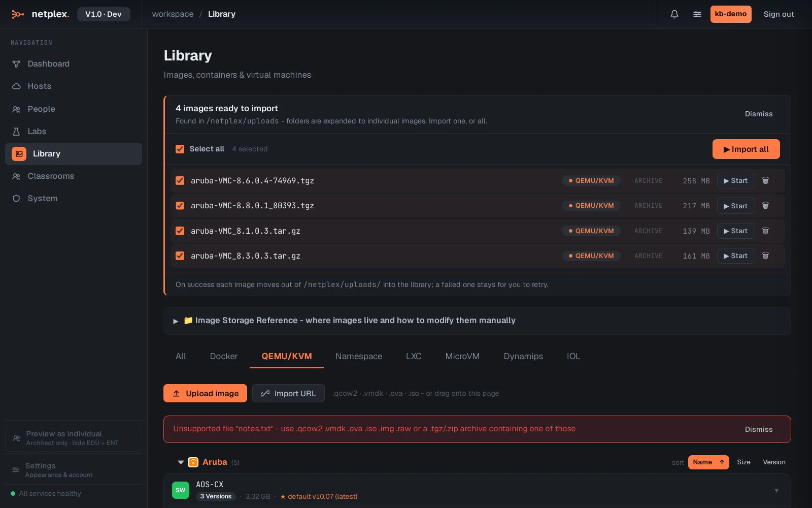Switch to the IOL tab
This screenshot has width=812, height=508.
[573, 357]
